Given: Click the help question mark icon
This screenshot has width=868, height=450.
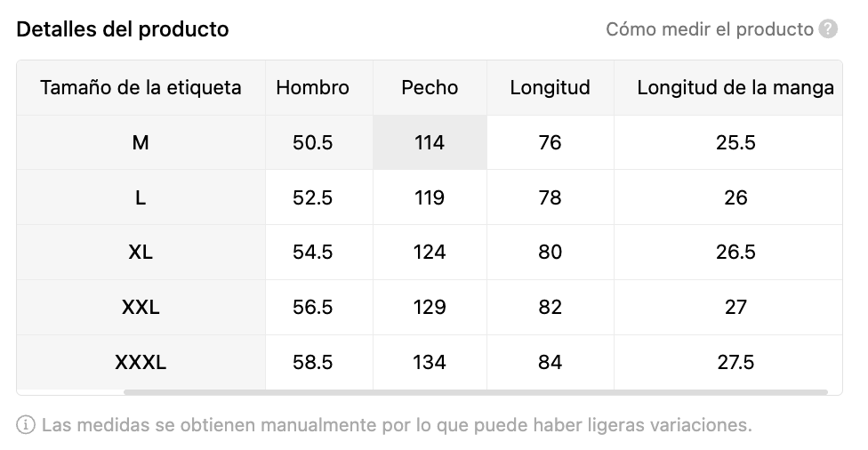Looking at the screenshot, I should coord(828,29).
